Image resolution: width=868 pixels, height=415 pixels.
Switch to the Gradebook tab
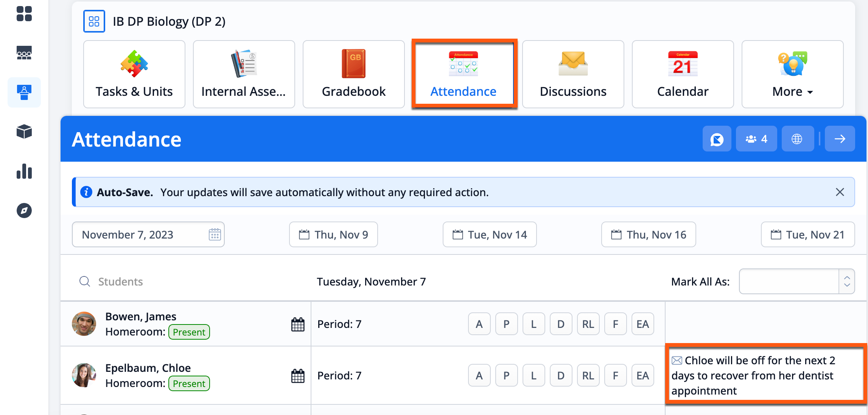coord(353,74)
